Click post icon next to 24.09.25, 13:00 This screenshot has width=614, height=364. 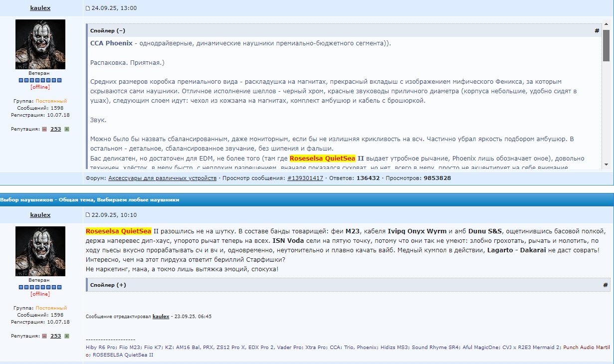(x=88, y=8)
